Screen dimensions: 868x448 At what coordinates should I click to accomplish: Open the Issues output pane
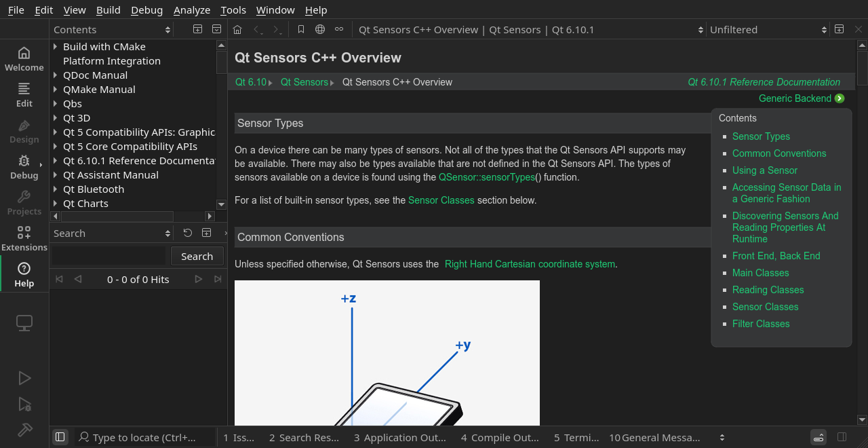[239, 437]
